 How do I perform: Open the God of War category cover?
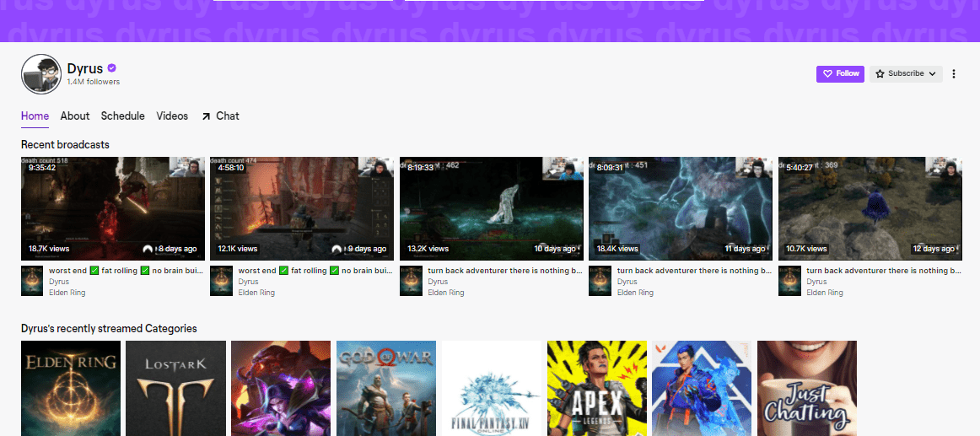386,388
